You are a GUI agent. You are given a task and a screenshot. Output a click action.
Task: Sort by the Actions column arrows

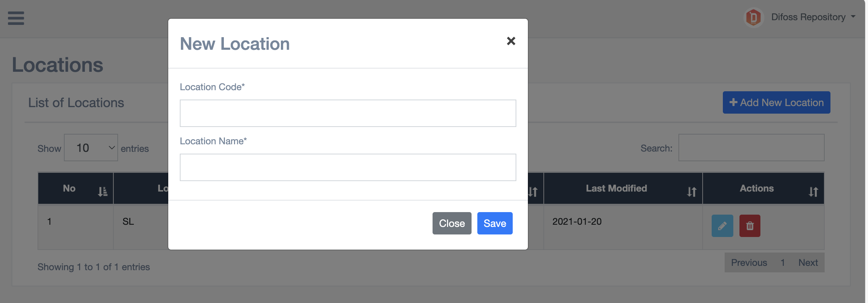[813, 192]
